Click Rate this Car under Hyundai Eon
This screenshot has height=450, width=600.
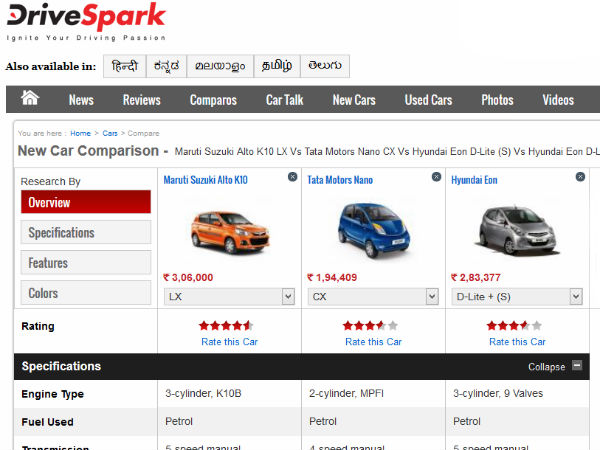[517, 342]
